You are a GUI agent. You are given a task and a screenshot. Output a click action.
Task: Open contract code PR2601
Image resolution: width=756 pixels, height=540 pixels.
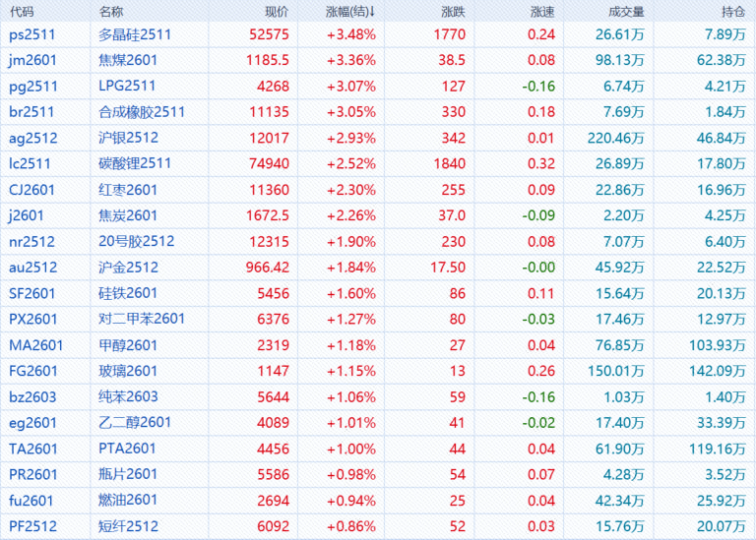33,474
